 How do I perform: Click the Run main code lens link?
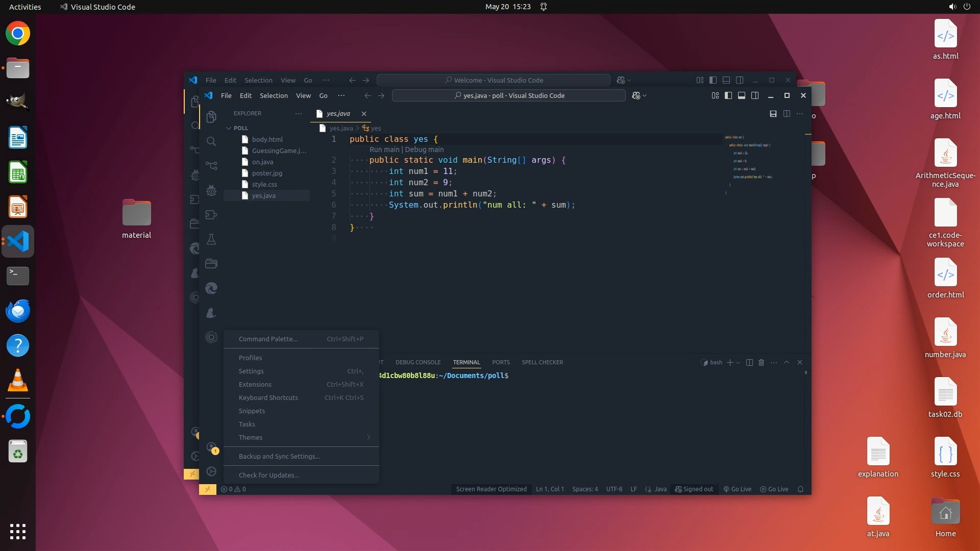click(384, 149)
